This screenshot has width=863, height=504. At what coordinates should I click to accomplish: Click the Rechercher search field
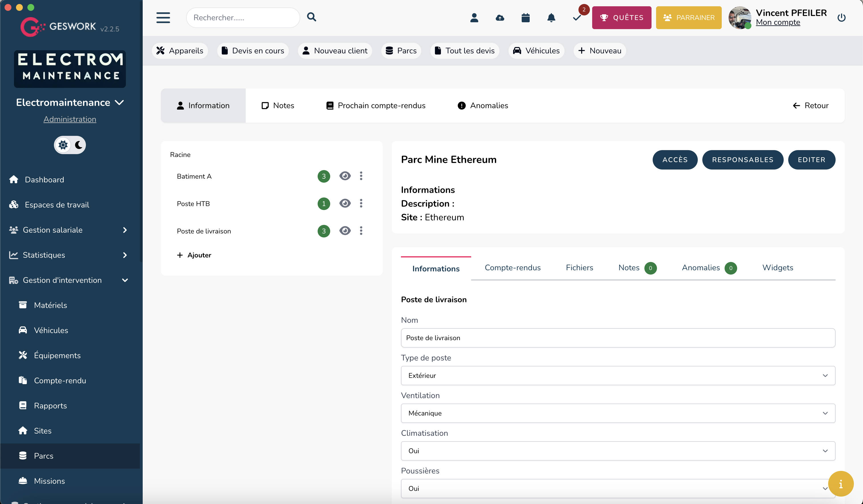point(243,17)
